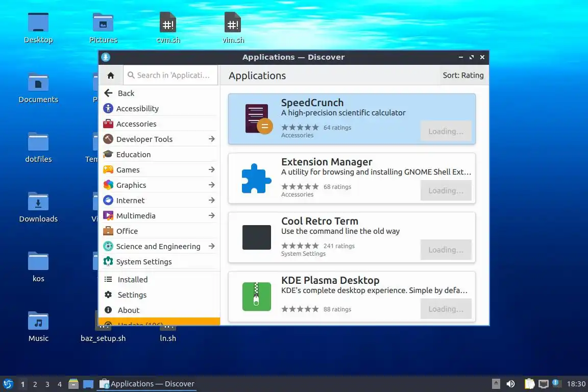Image resolution: width=588 pixels, height=392 pixels.
Task: Click the file manager taskbar launcher
Action: coord(73,384)
